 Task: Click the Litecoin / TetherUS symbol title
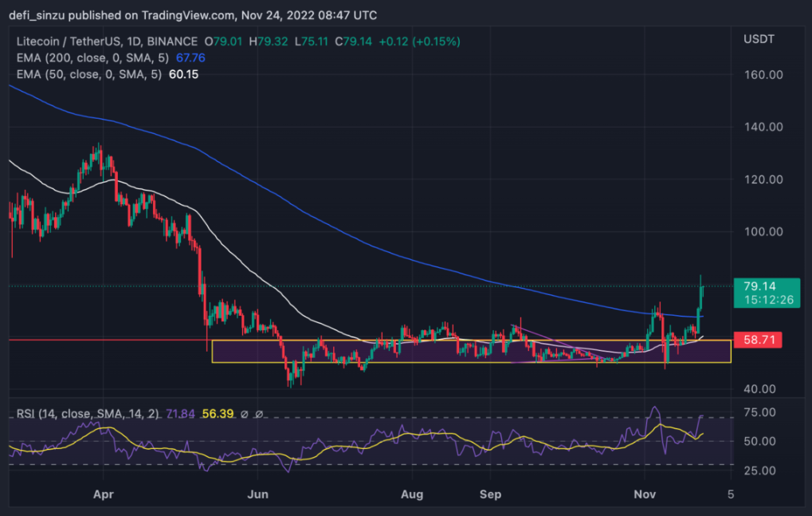coord(107,41)
